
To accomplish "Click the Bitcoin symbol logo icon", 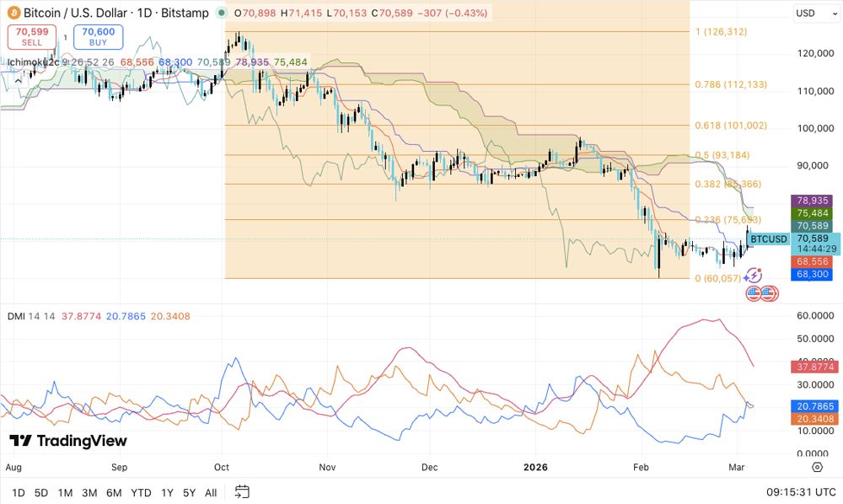I will point(11,13).
